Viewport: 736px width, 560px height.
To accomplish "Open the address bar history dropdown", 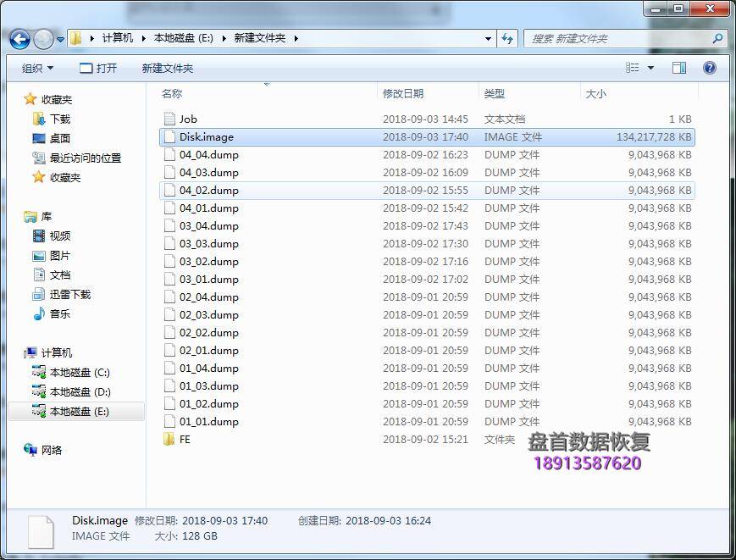I will (x=487, y=38).
